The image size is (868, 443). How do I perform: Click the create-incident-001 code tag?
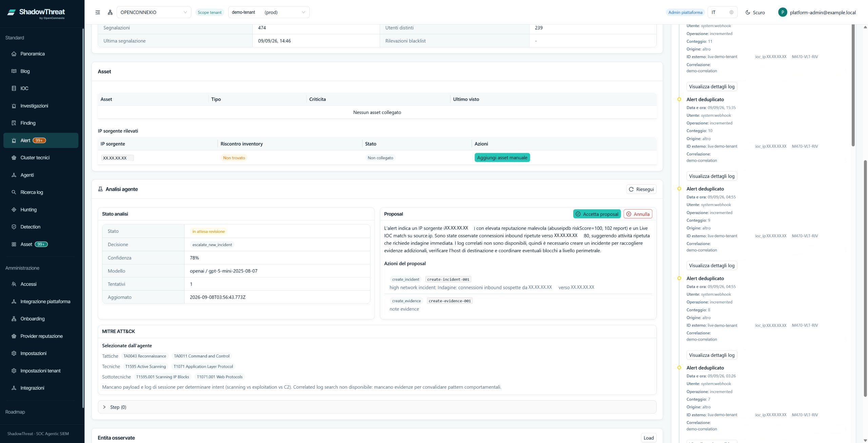click(448, 279)
